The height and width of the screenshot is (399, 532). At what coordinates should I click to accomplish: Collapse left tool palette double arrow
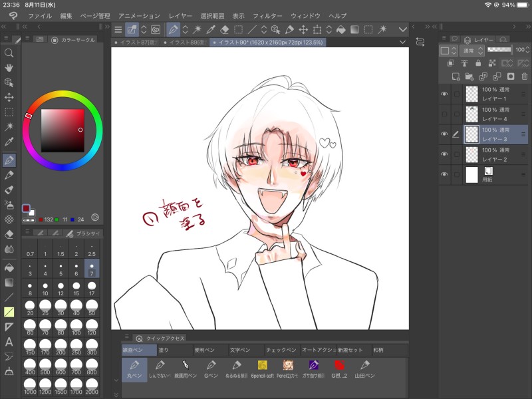point(4,27)
